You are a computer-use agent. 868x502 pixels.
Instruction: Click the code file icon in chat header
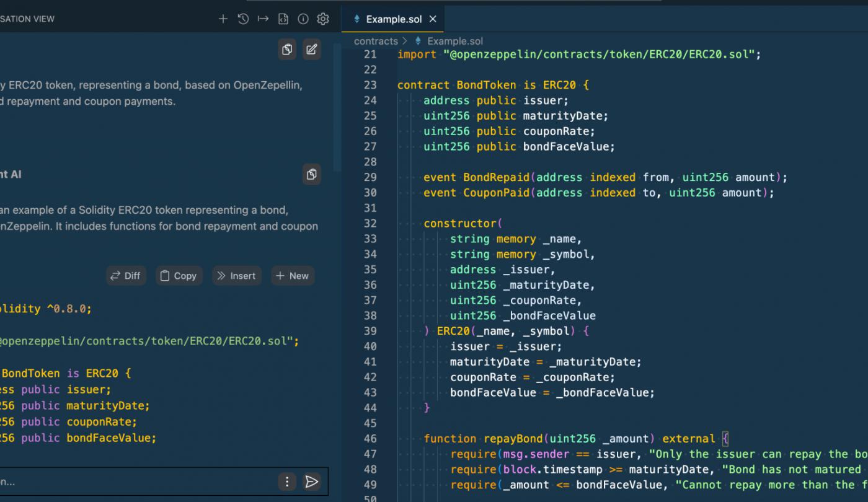(x=283, y=19)
